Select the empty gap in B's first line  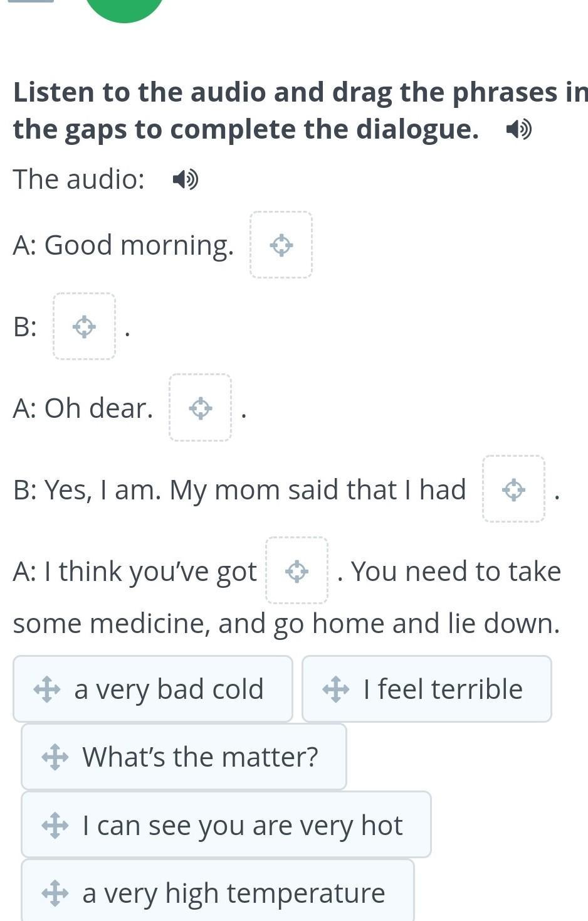(x=84, y=326)
